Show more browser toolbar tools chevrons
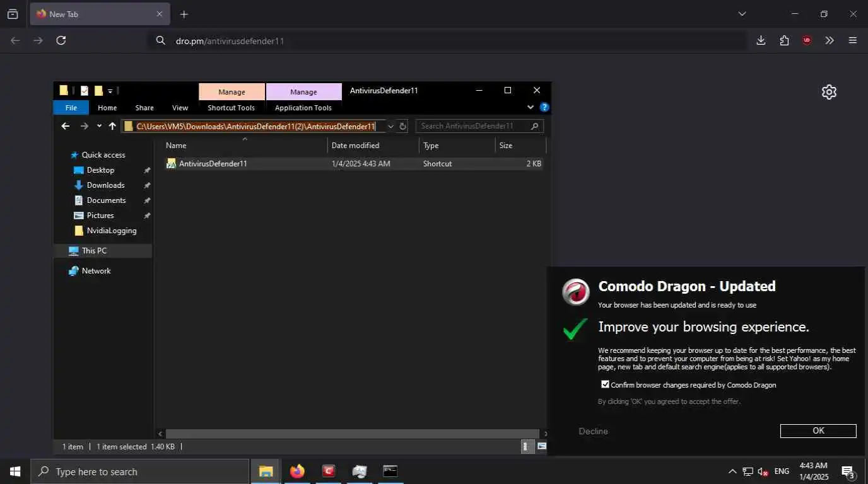This screenshot has height=484, width=868. (830, 40)
